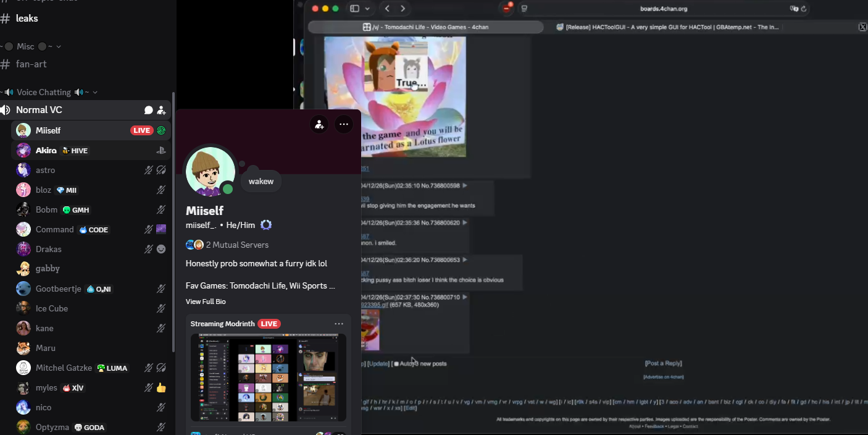
Task: Click the X|V tag beside myles
Action: tap(73, 387)
